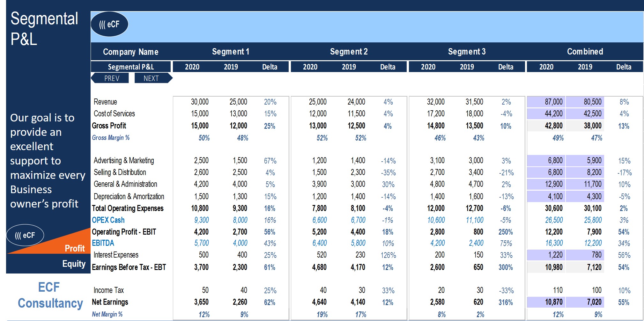Select Segment 3 EBIT Delta value 250%
This screenshot has height=321, width=644.
point(506,232)
